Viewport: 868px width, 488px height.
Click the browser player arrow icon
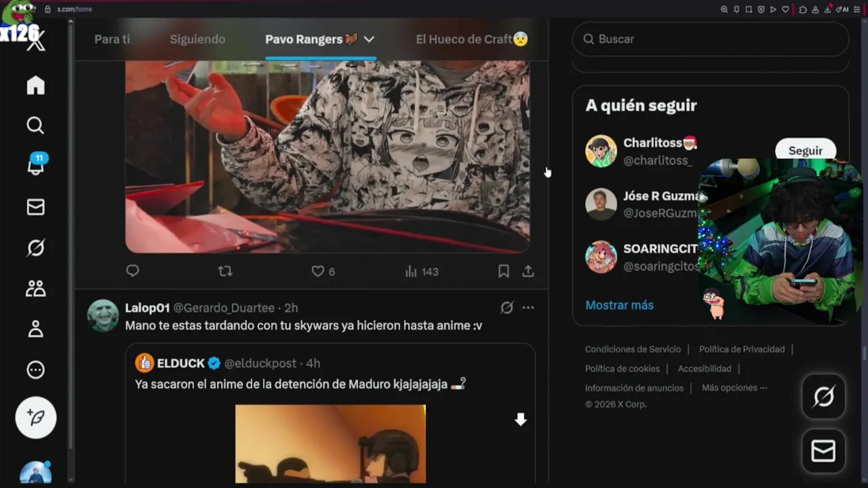tap(773, 9)
